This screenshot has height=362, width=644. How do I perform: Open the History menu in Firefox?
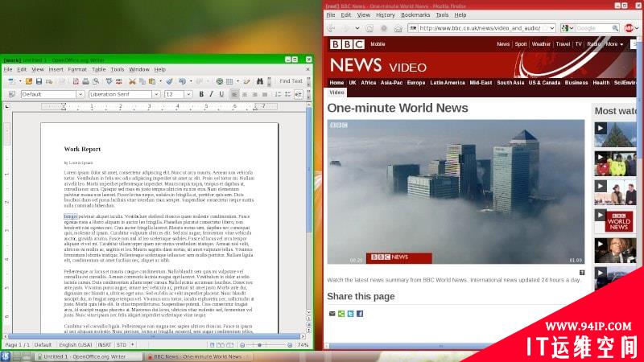386,14
